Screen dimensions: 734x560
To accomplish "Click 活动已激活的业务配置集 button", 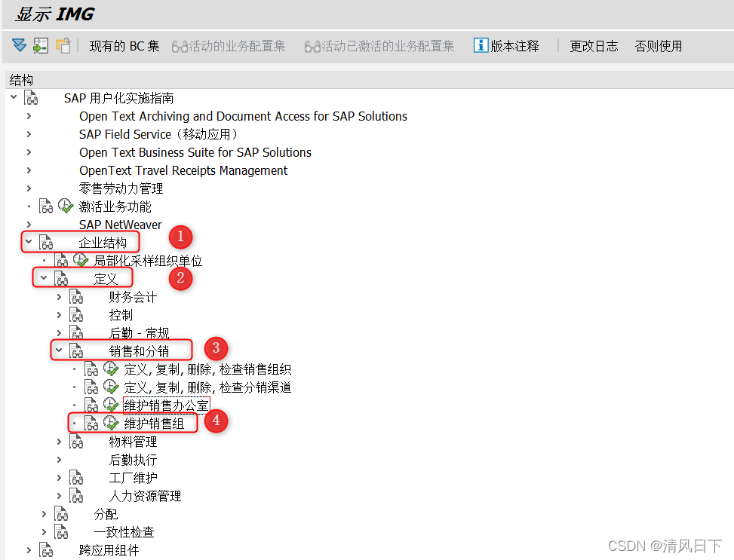I will [379, 46].
